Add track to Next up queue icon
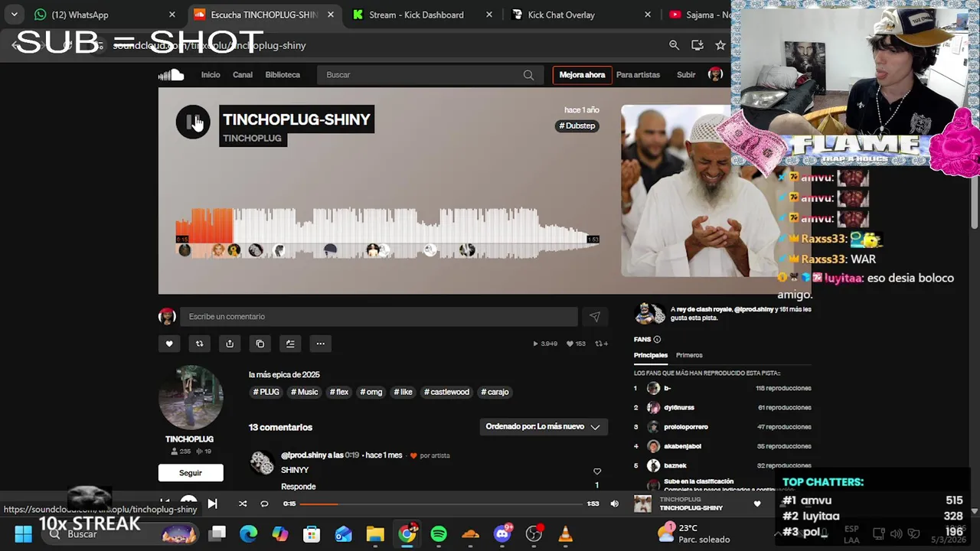 (x=290, y=344)
